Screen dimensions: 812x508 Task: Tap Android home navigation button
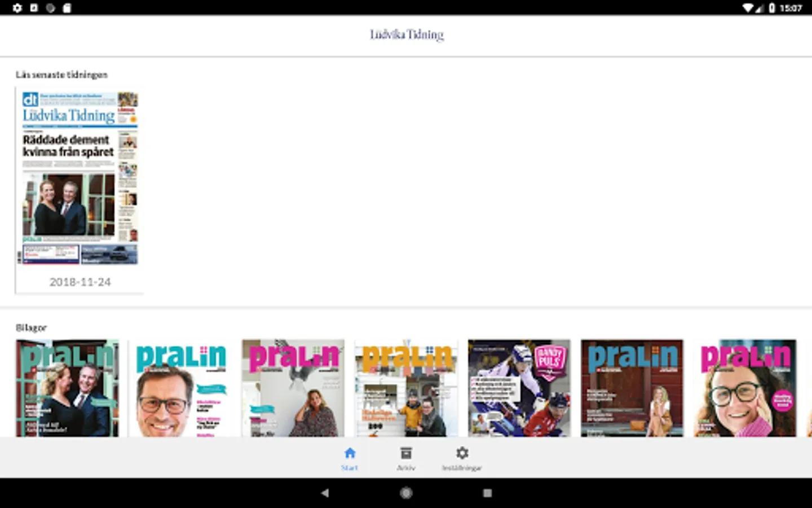[x=406, y=493]
